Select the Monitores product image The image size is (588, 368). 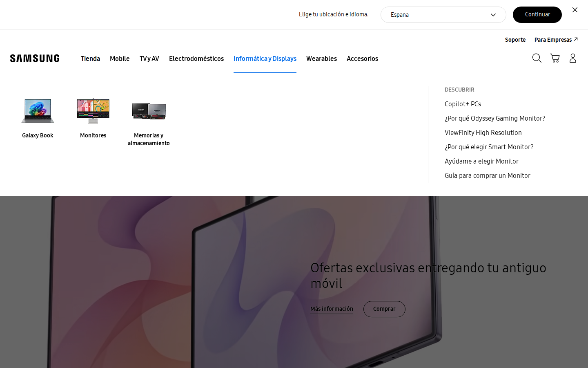coord(93,111)
